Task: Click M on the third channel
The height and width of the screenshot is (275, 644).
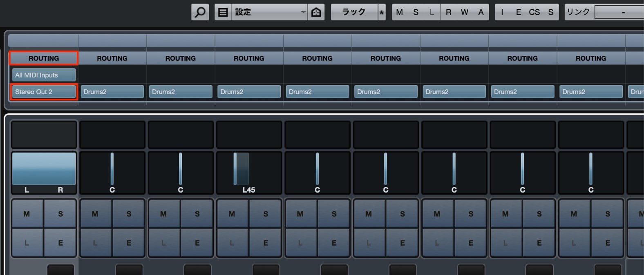Action: (x=163, y=213)
